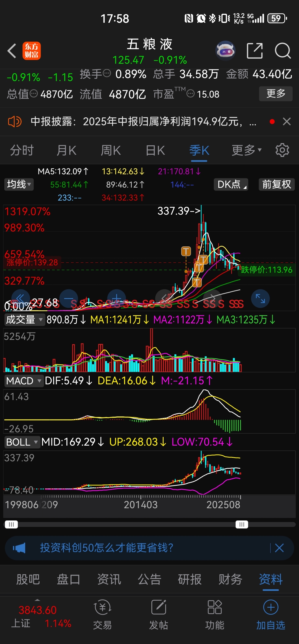Image resolution: width=299 pixels, height=644 pixels.
Task: Open 功能 functions icon
Action: (215, 615)
